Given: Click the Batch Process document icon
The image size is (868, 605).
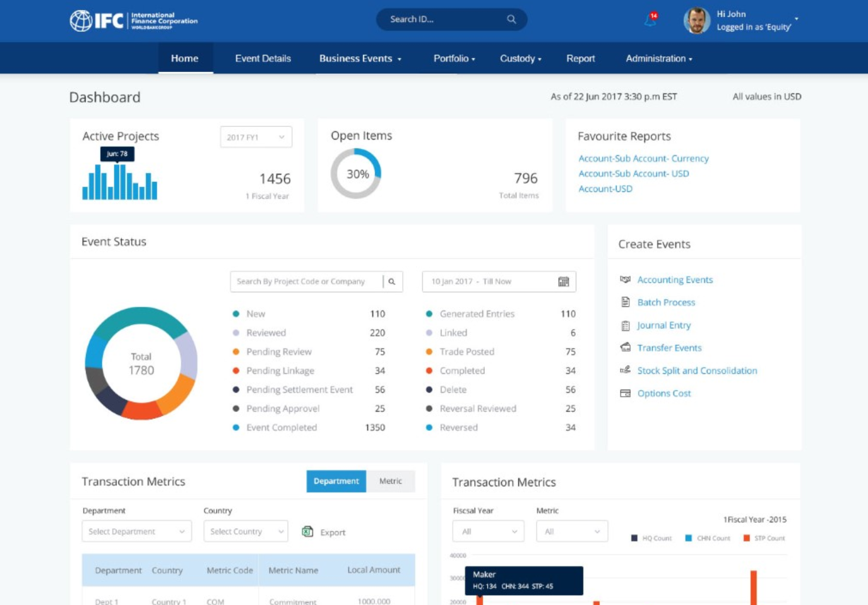Looking at the screenshot, I should pos(625,302).
